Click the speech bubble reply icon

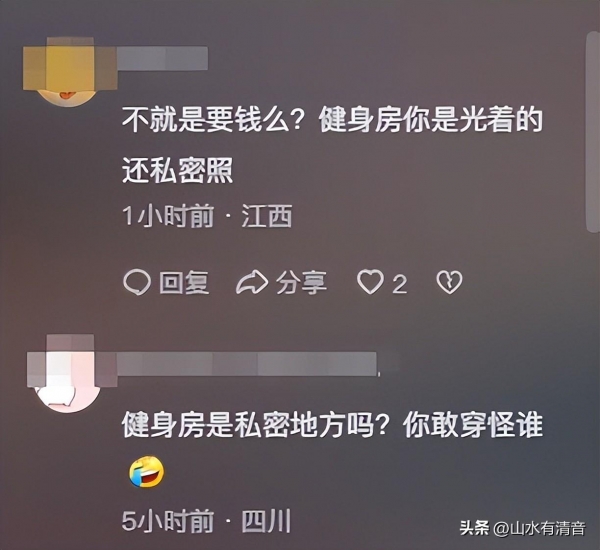tap(137, 282)
